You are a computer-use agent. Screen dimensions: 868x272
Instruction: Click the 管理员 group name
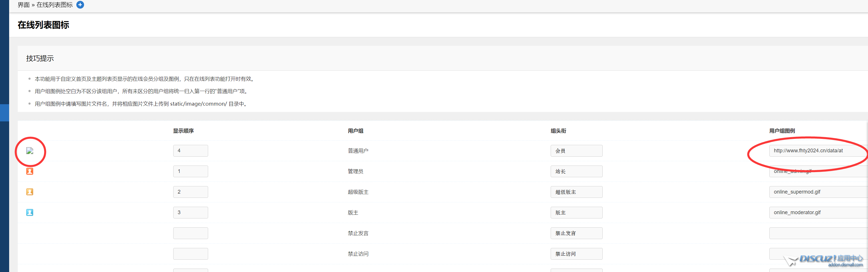coord(355,172)
